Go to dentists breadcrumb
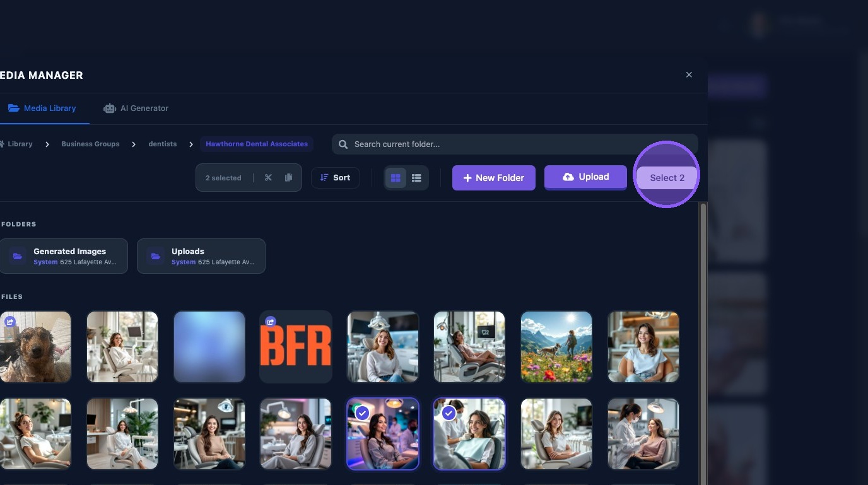Viewport: 868px width, 485px height. click(162, 144)
